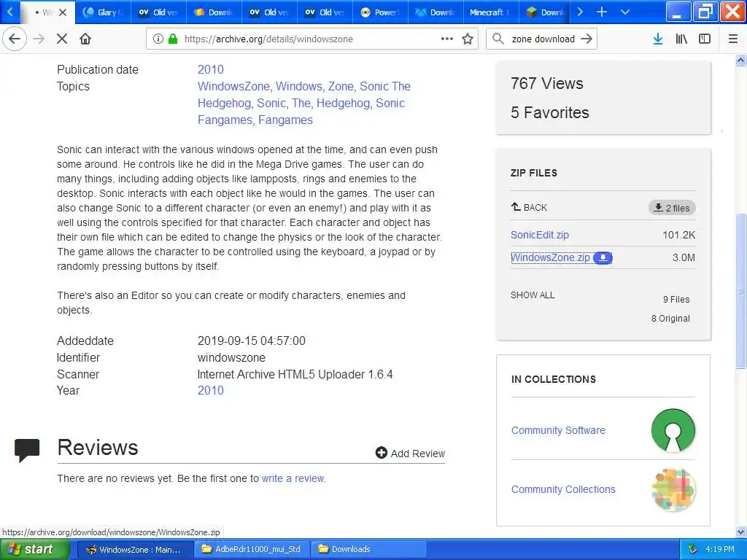Viewport: 747px width, 560px height.
Task: Click the system tray icon near clock
Action: pyautogui.click(x=693, y=550)
